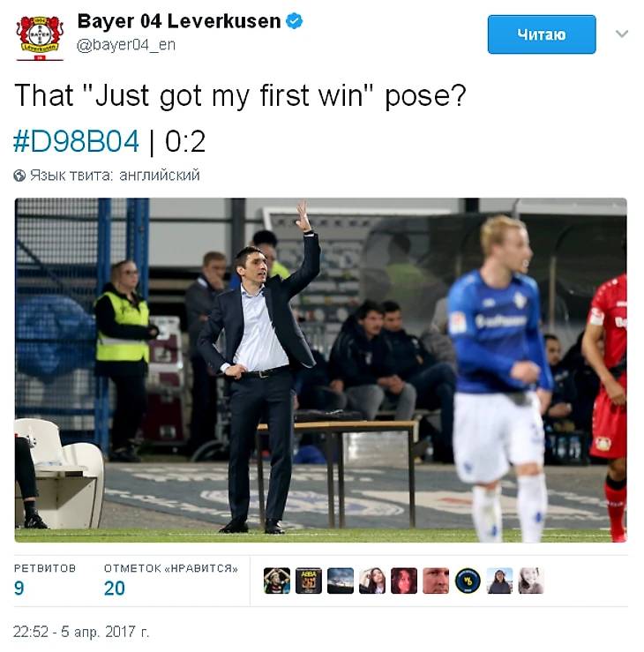Toggle the Читаю follow button
644x652 pixels.
point(542,34)
